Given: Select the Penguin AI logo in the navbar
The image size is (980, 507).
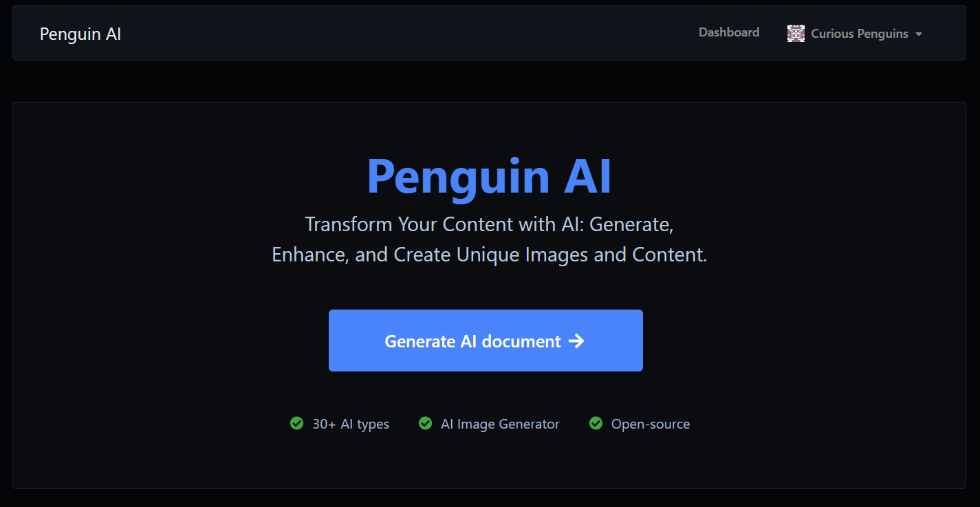Looking at the screenshot, I should coord(80,33).
